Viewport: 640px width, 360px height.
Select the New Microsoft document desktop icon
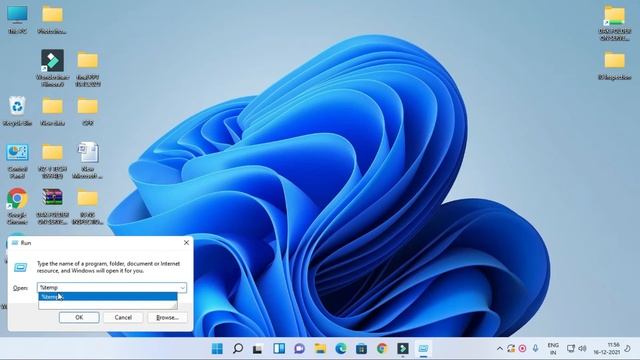(x=87, y=161)
